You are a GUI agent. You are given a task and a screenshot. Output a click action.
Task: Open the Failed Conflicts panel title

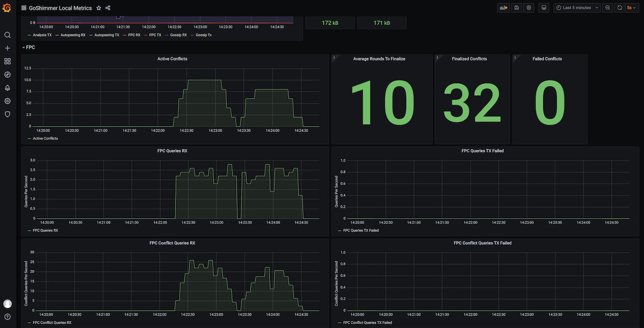point(547,59)
